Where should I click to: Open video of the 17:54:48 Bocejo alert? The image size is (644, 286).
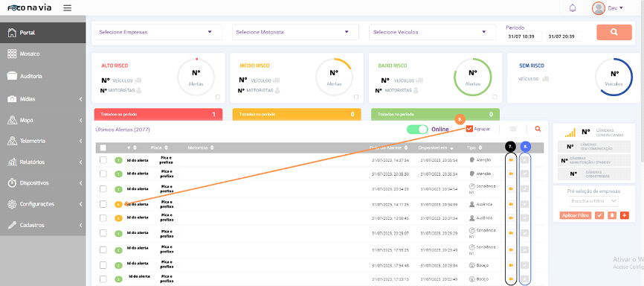click(x=511, y=265)
